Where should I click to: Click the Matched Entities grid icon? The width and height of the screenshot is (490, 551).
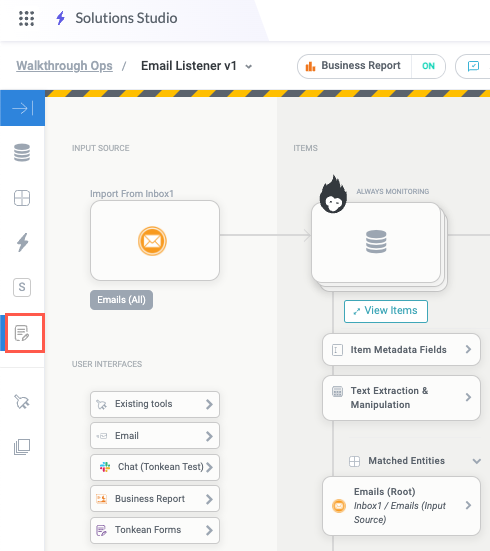point(354,461)
